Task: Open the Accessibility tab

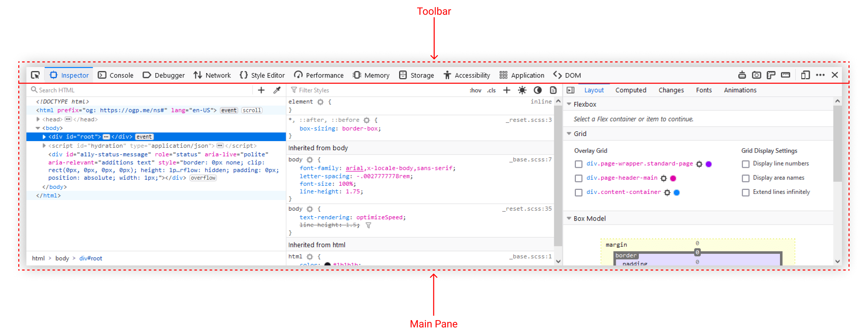Action: pyautogui.click(x=466, y=75)
